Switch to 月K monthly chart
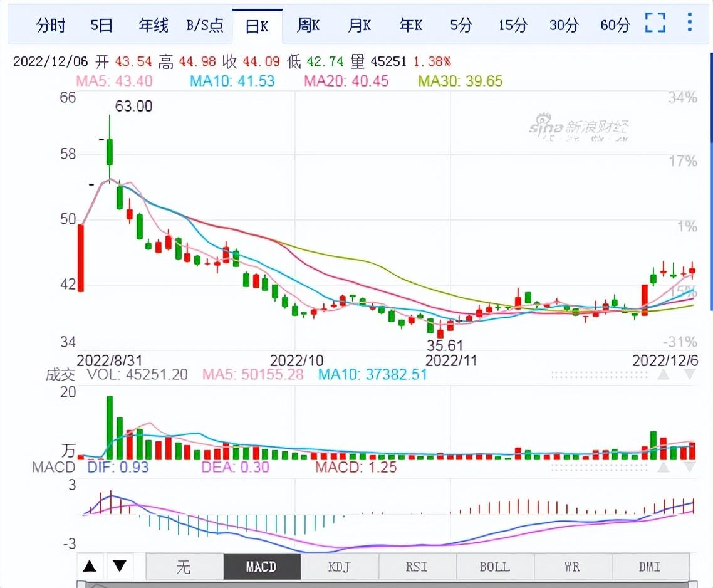Viewport: 713px width, 588px height. (359, 25)
